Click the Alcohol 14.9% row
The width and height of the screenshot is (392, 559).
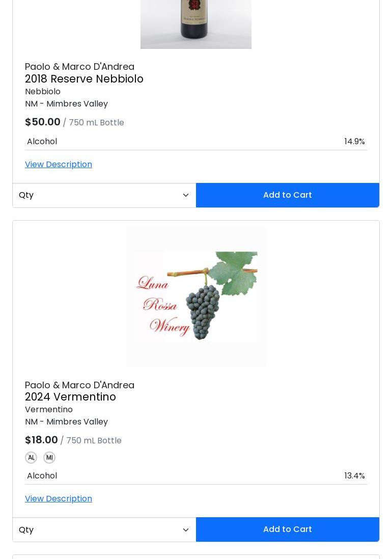[x=196, y=142]
